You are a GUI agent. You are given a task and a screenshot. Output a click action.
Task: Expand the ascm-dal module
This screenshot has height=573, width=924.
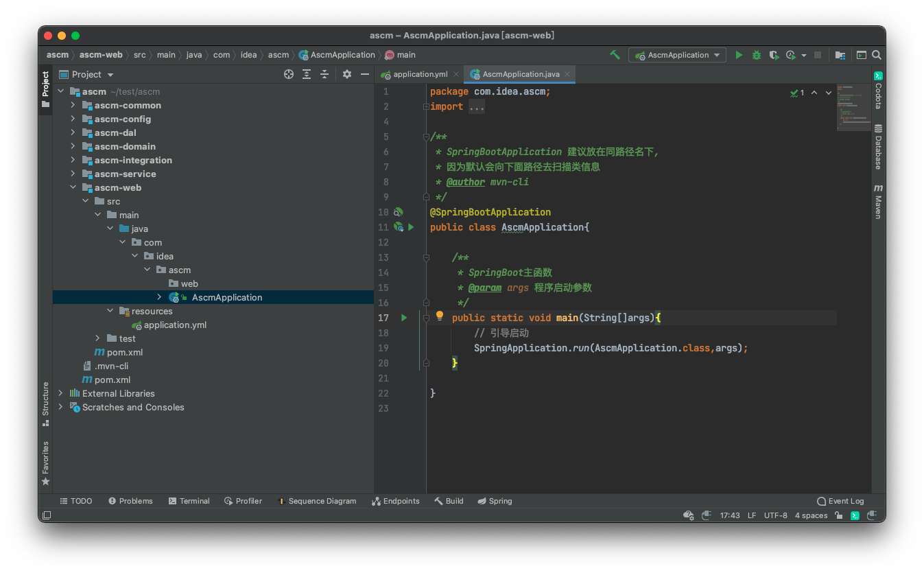tap(73, 132)
